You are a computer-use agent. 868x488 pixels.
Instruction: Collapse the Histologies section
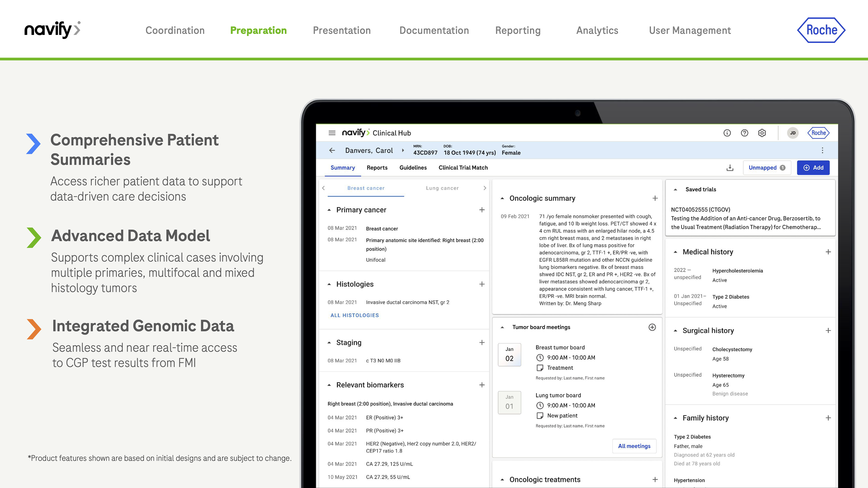pos(329,284)
